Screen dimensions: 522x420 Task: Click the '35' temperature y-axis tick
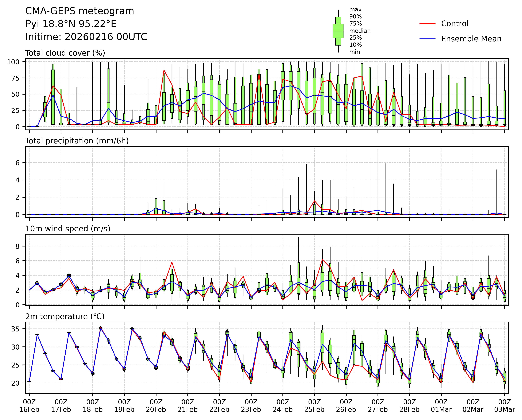click(x=15, y=329)
